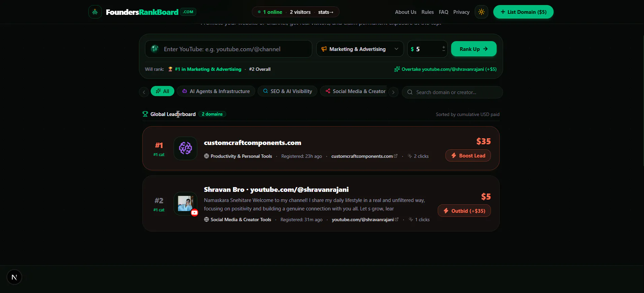Toggle the light/dark theme sun icon
Image resolution: width=644 pixels, height=293 pixels.
(x=481, y=12)
